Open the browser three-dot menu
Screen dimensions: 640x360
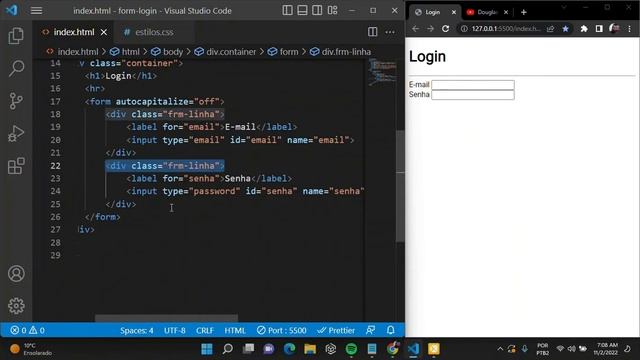coord(629,29)
